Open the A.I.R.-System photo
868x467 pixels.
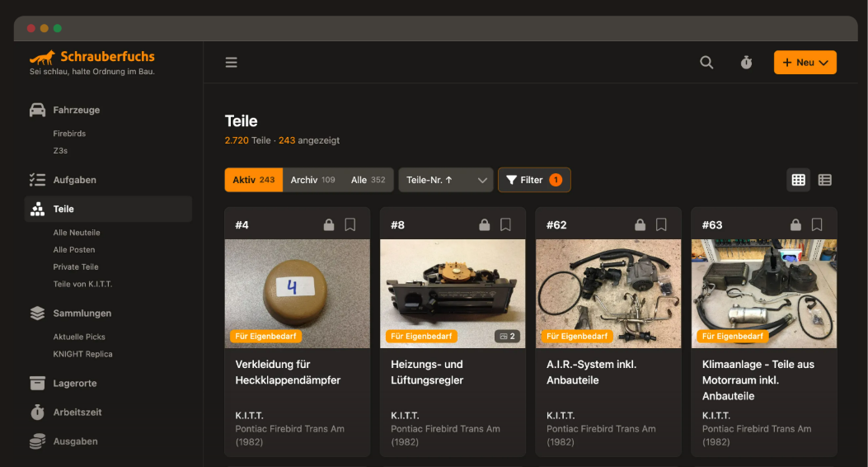point(608,294)
